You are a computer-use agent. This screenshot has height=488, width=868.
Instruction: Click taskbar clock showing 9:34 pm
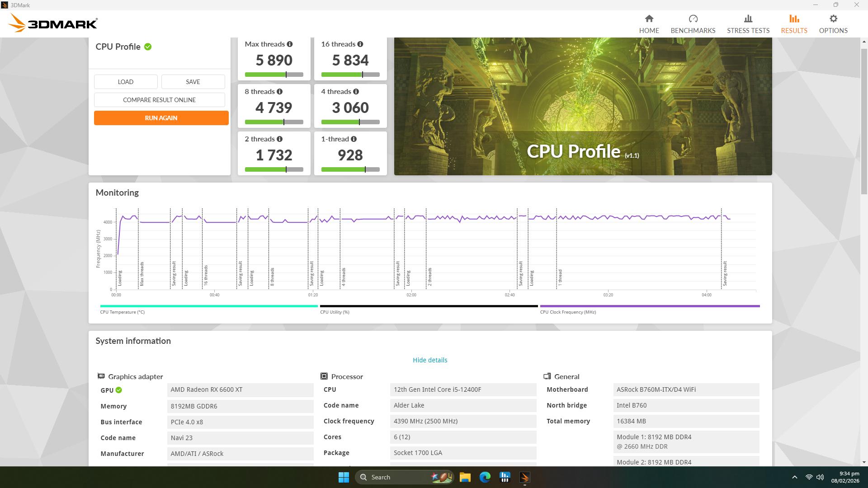tap(845, 477)
